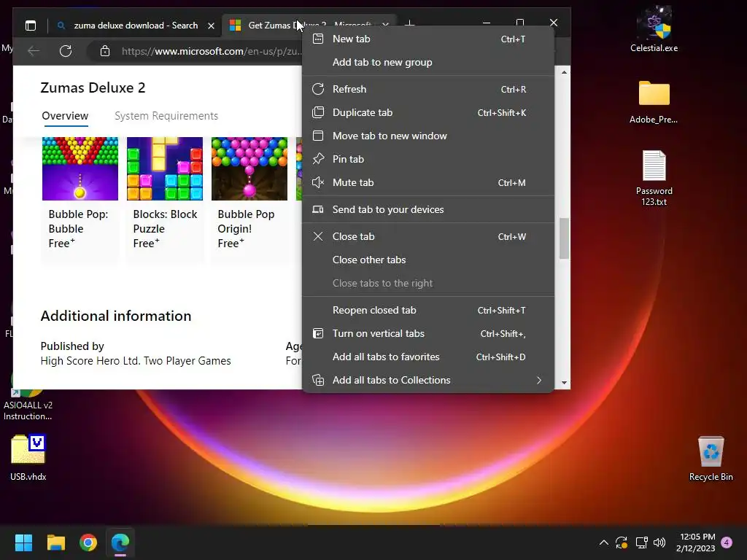Click the padlock site info icon
Viewport: 747px width, 560px height.
[105, 51]
